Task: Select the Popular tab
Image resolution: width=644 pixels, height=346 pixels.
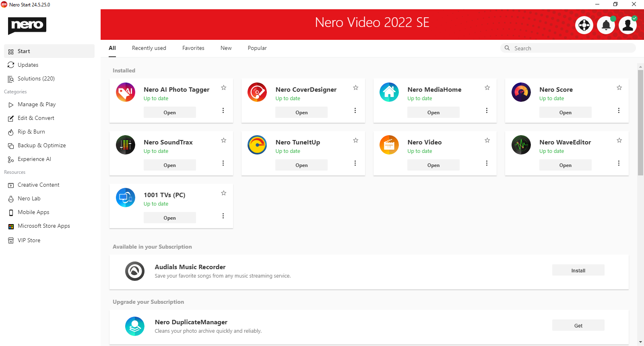Action: [257, 48]
